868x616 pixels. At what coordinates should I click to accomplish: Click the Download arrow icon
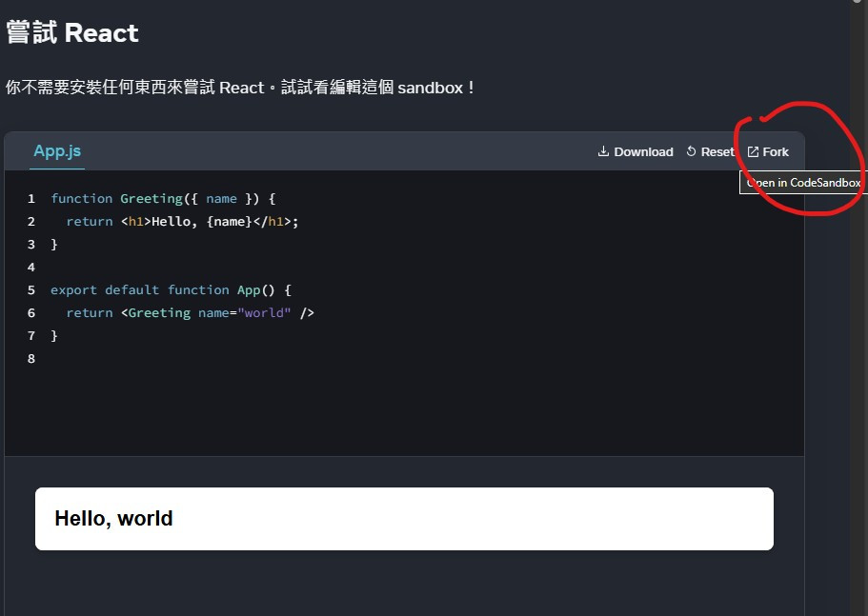[603, 151]
